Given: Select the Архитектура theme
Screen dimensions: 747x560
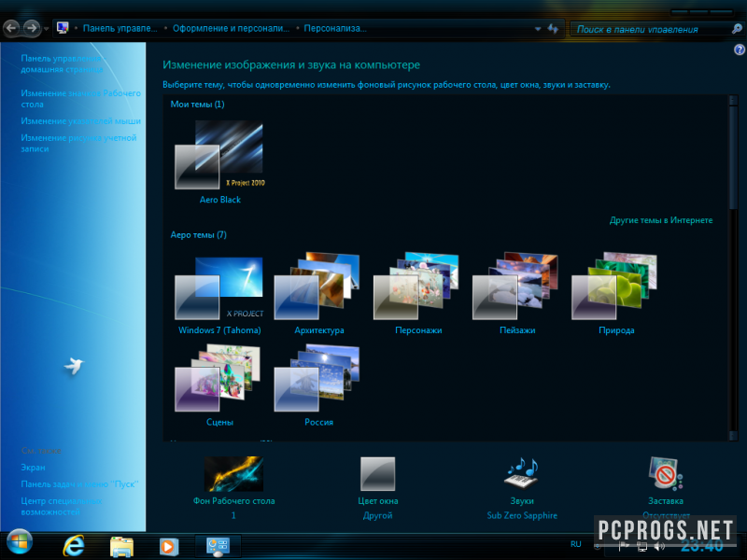Looking at the screenshot, I should tap(318, 294).
